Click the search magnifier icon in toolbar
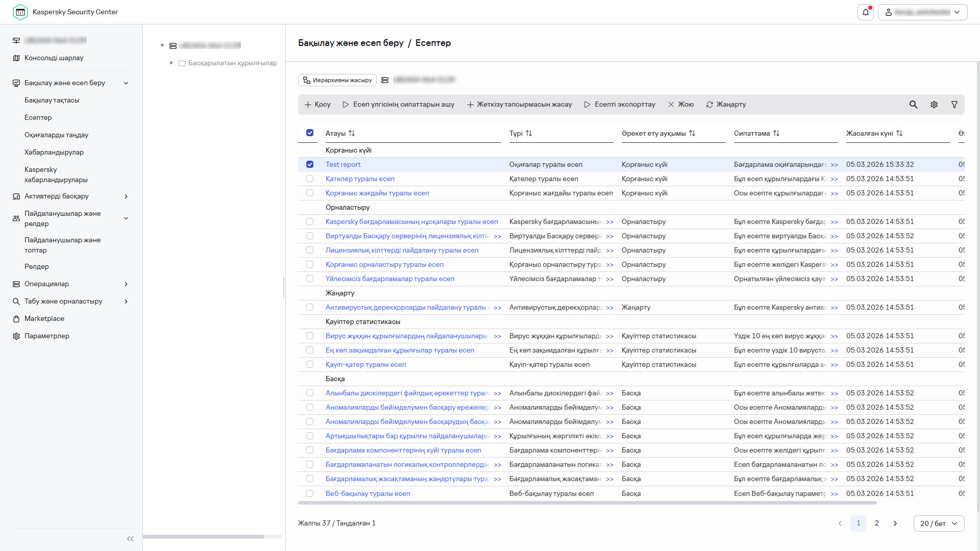This screenshot has width=980, height=551. [913, 105]
